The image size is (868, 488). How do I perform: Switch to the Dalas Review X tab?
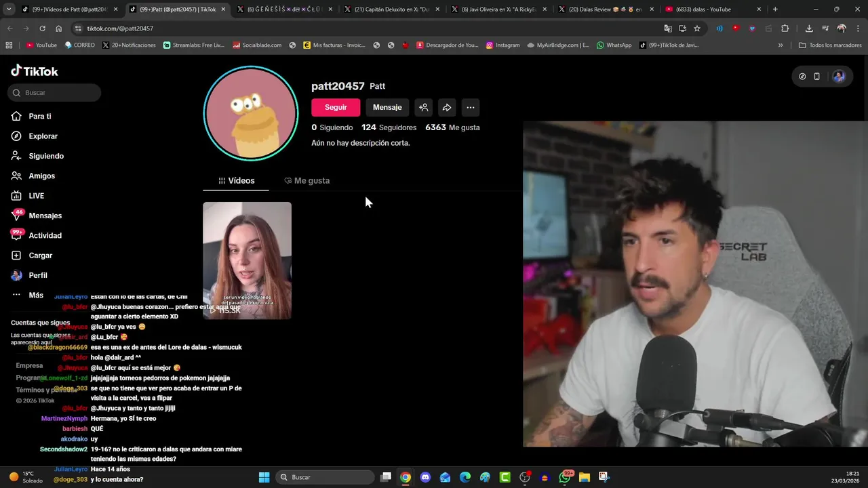606,9
